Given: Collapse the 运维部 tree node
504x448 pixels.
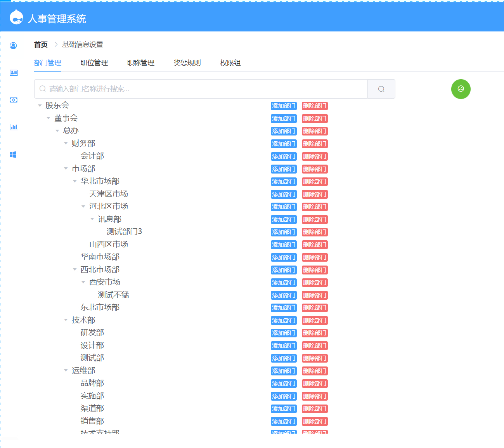Looking at the screenshot, I should pos(66,370).
